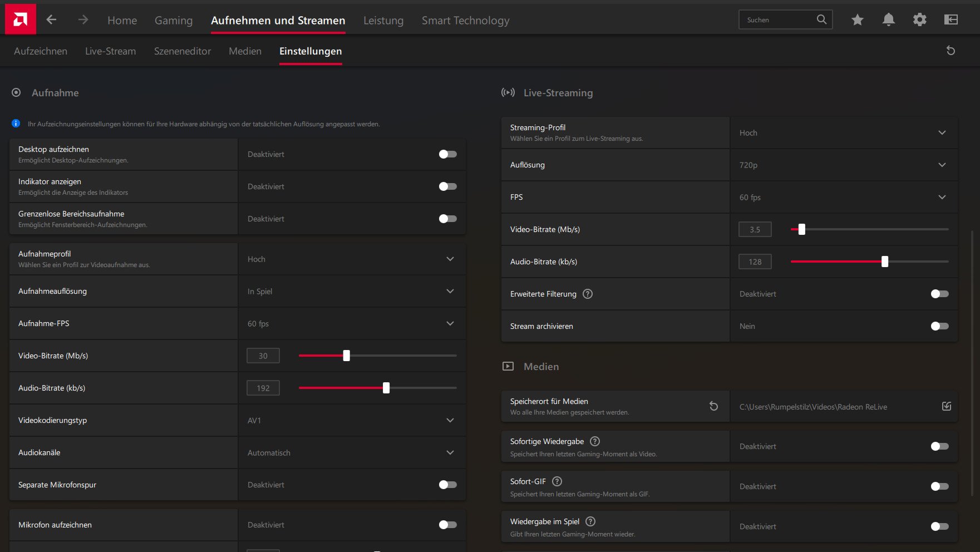This screenshot has width=980, height=552.
Task: Reset media storage location to default
Action: (x=713, y=406)
